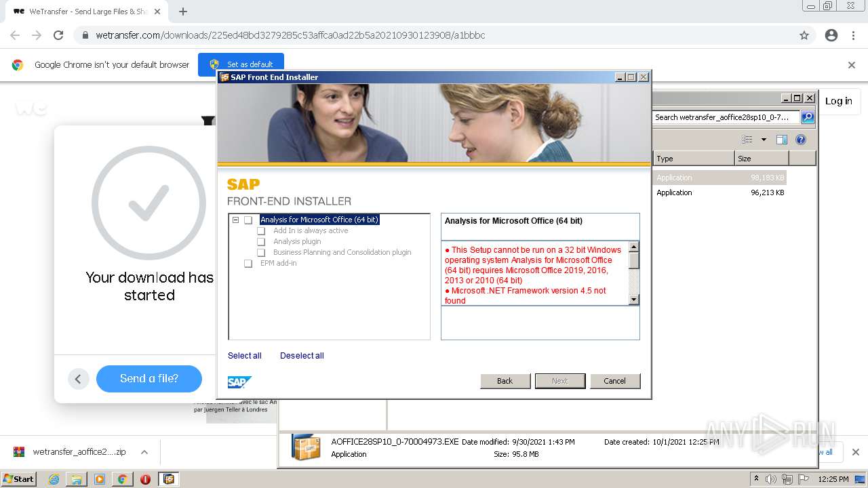Dismiss the default browser notification bar

[852, 65]
